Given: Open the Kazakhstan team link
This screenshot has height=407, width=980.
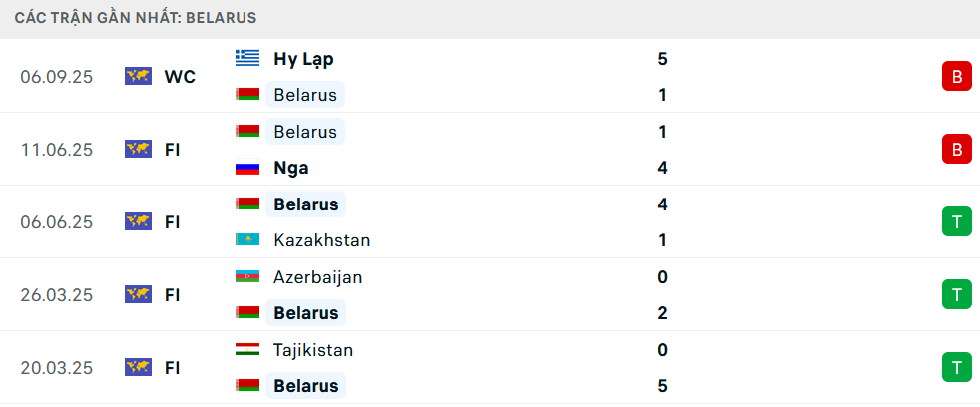Looking at the screenshot, I should click(x=321, y=240).
